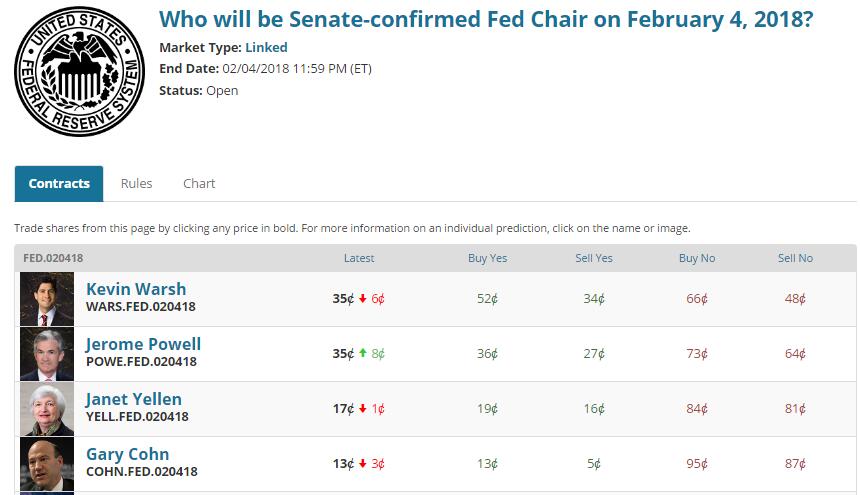Sell No on Kevin Warsh at 48¢
The width and height of the screenshot is (860, 495).
point(795,299)
